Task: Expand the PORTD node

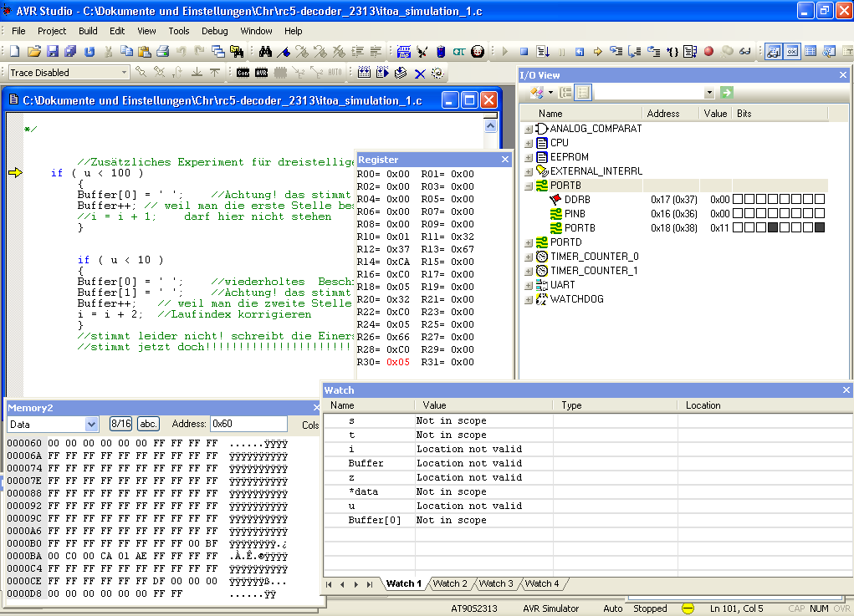Action: 529,242
